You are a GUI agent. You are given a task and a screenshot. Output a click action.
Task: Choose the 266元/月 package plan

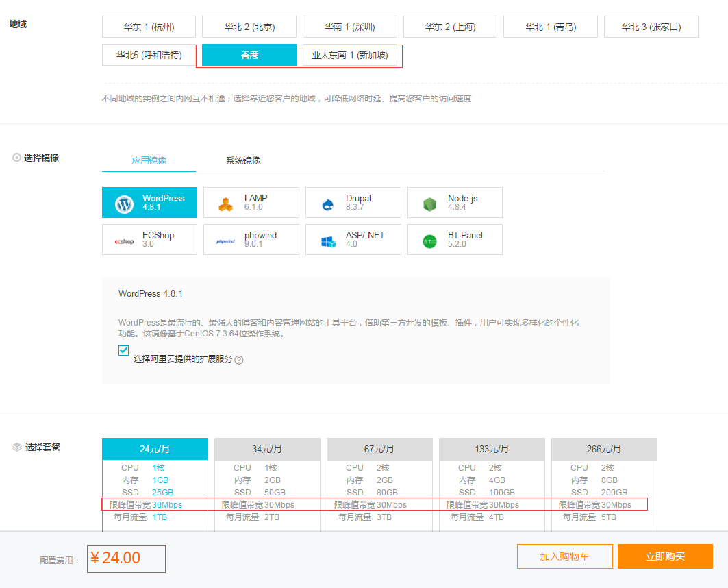(x=604, y=449)
